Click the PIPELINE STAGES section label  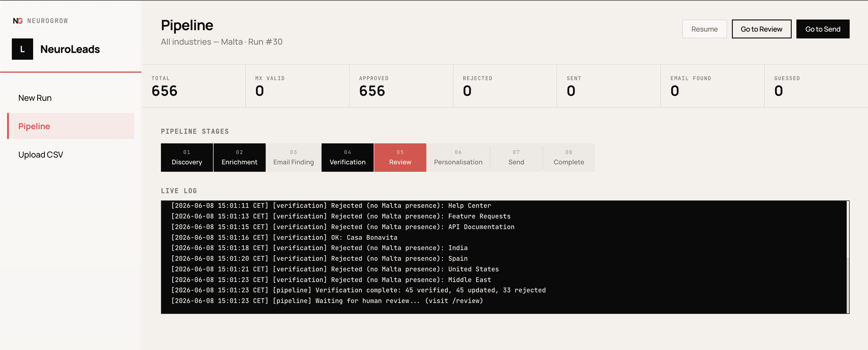pyautogui.click(x=195, y=132)
